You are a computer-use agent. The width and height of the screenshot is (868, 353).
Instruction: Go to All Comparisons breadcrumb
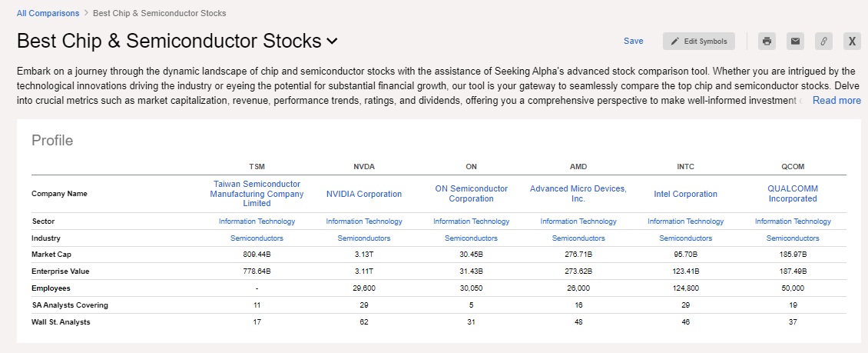tap(48, 13)
